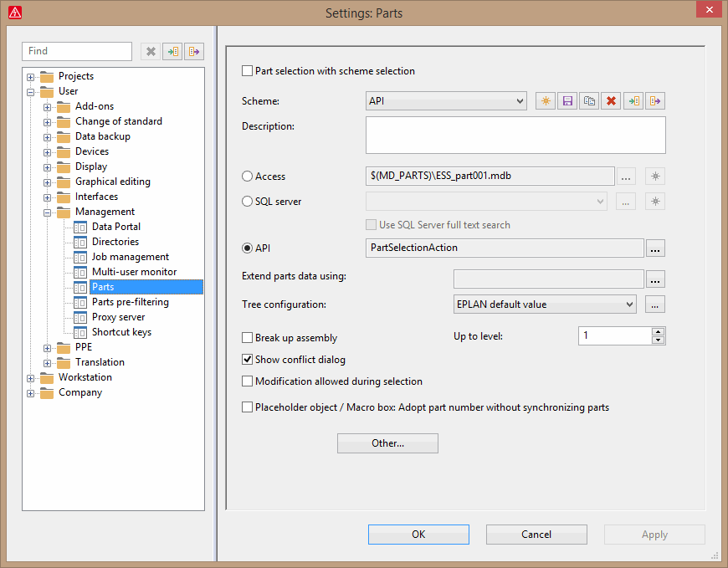The image size is (728, 568).
Task: Collapse the Management tree node
Action: click(48, 211)
